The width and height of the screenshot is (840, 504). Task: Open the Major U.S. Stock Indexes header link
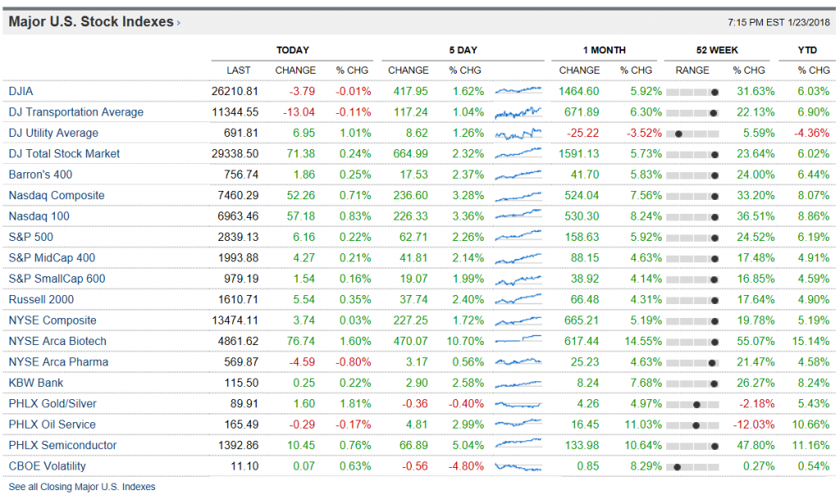coord(90,22)
